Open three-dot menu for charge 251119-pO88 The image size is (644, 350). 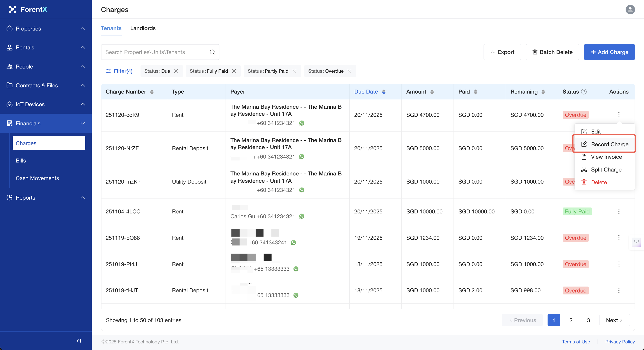click(619, 238)
